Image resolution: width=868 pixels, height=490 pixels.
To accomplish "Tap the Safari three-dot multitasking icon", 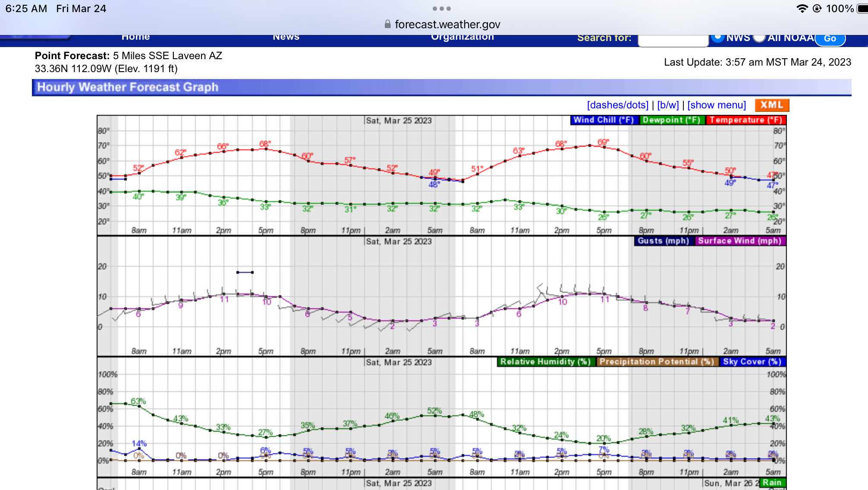I will pyautogui.click(x=441, y=9).
